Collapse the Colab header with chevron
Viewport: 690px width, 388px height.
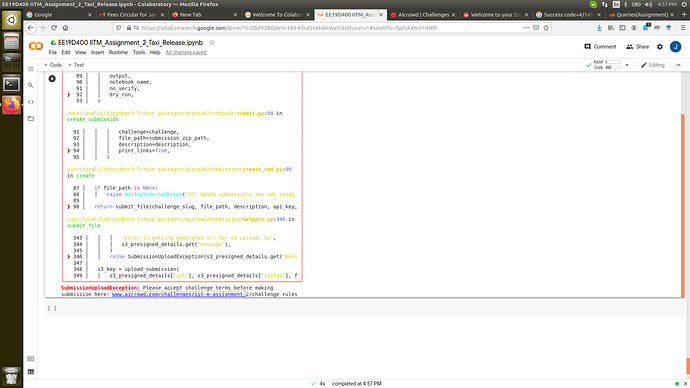coord(678,65)
